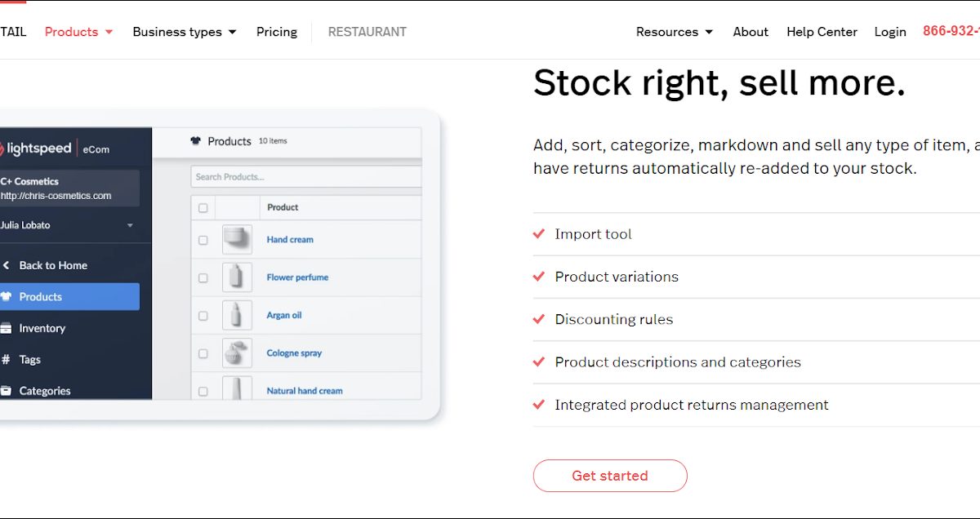980x519 pixels.
Task: Open the Help Center link
Action: click(x=822, y=32)
